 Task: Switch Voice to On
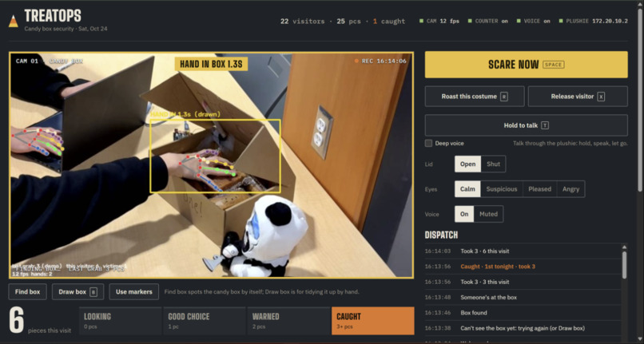pyautogui.click(x=464, y=214)
